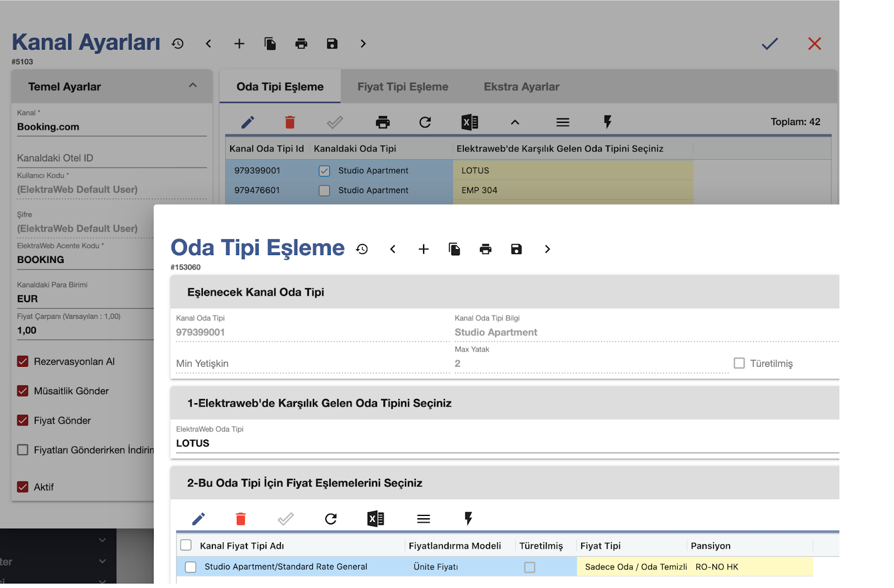Toggle the Türetilmiş checkbox

[739, 364]
